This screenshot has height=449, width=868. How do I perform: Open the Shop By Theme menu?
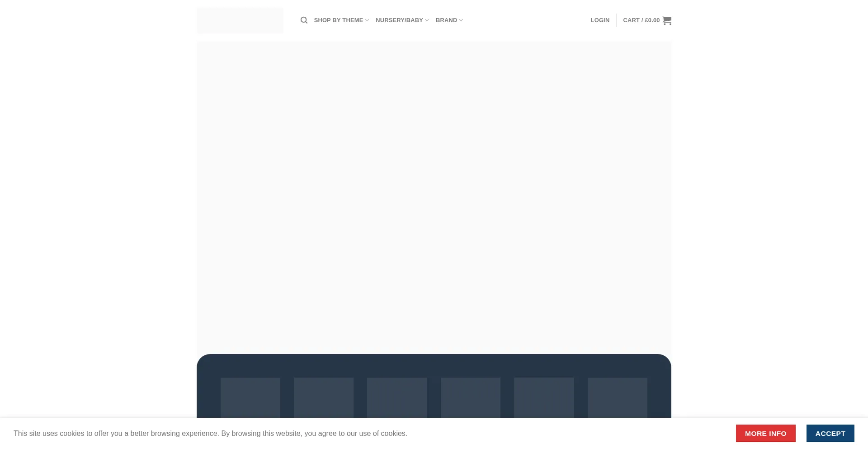[x=338, y=20]
